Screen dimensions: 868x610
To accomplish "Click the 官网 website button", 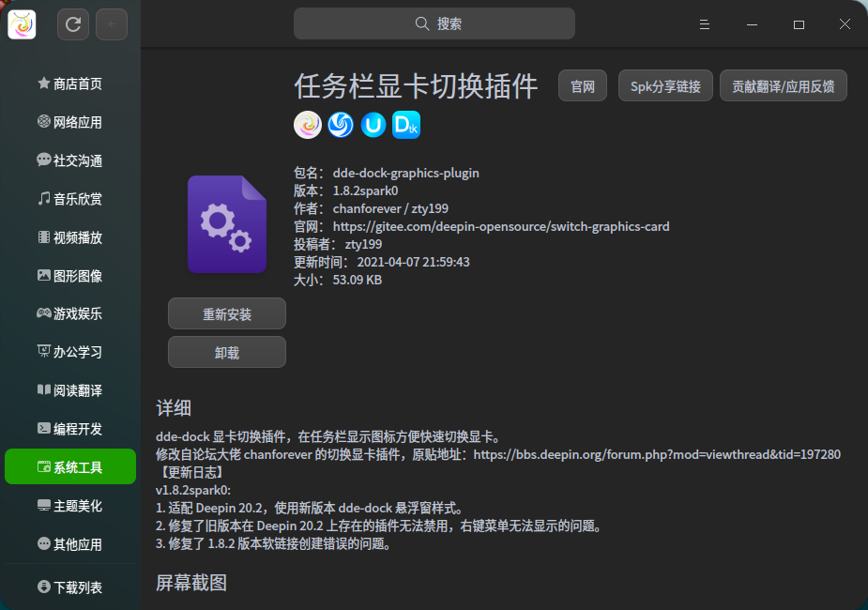I will [x=583, y=85].
